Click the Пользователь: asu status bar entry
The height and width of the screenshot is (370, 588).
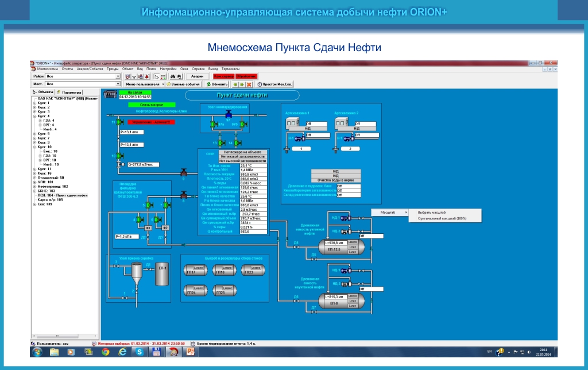click(x=52, y=344)
